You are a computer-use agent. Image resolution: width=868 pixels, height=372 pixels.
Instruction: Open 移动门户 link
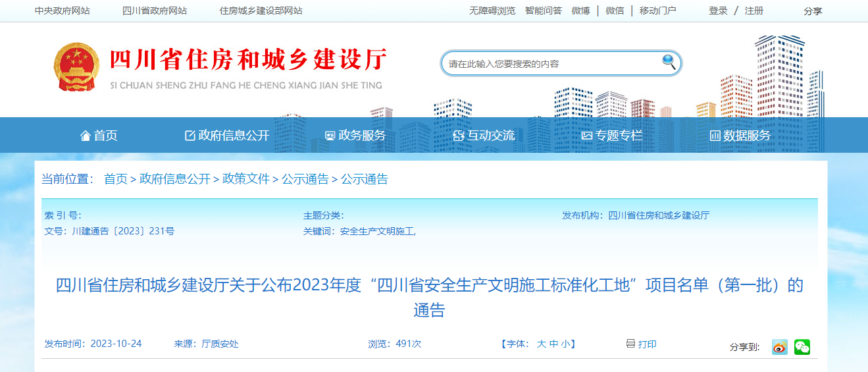pyautogui.click(x=657, y=11)
